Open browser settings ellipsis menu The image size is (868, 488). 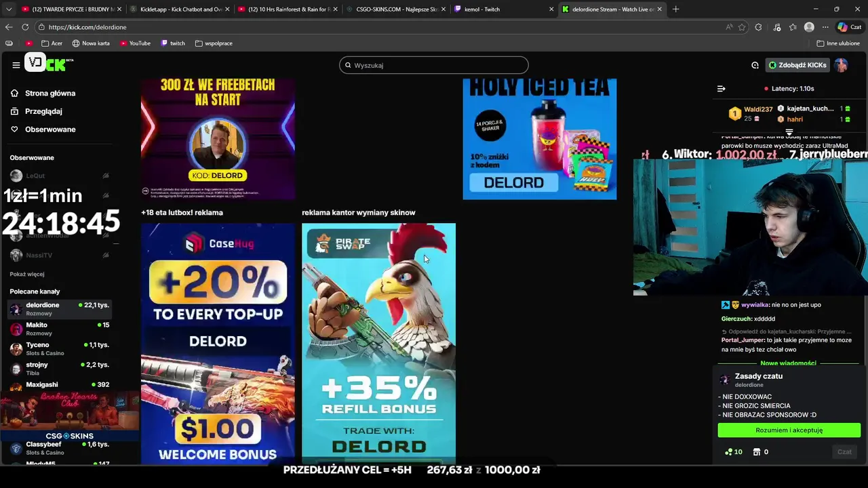tap(825, 27)
